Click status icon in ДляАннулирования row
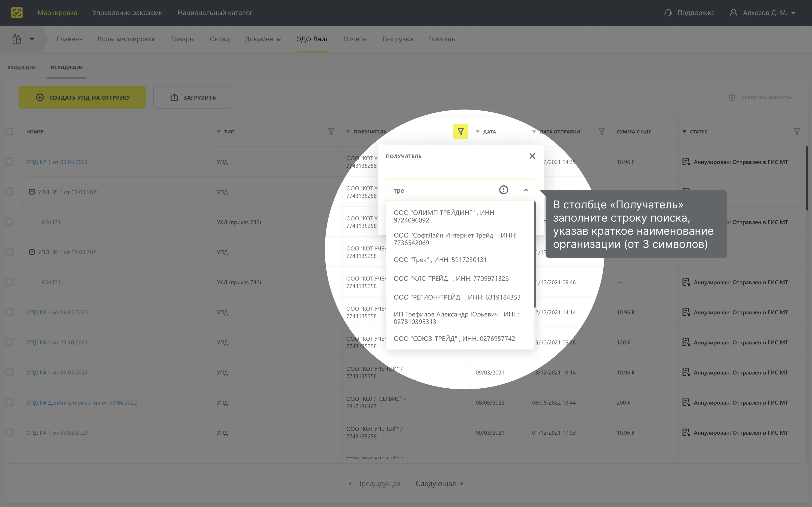 pos(686,402)
